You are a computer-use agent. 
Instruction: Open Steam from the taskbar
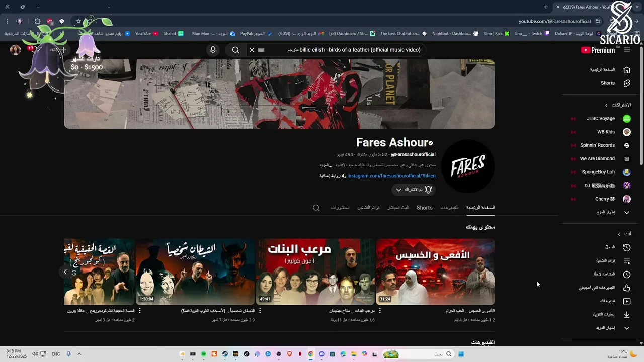click(x=225, y=354)
